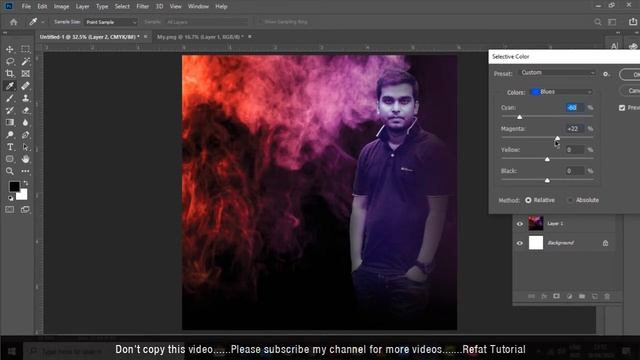Open the Preset dropdown showing Custom

558,73
